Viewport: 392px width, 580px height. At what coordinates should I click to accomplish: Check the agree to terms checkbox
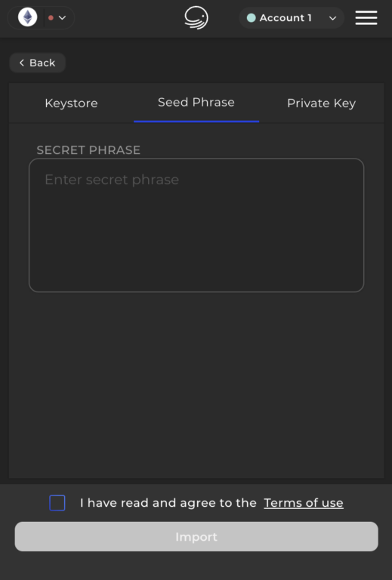[57, 503]
